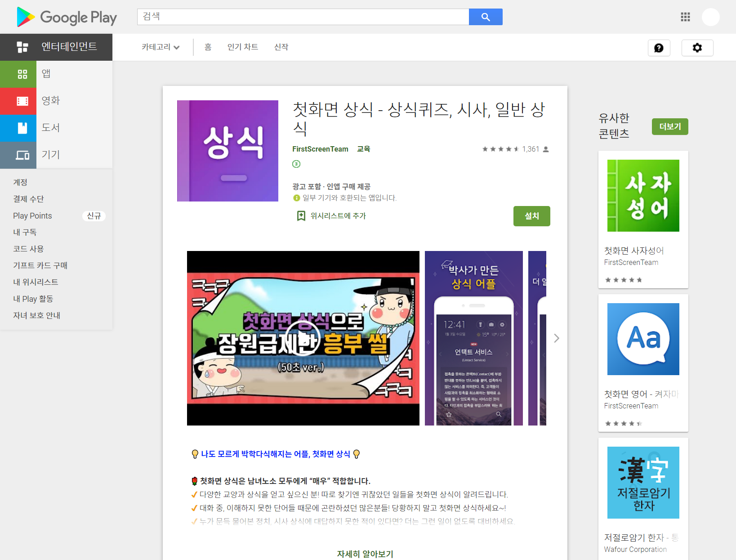The width and height of the screenshot is (736, 560).
Task: Click the Wafour Corporation developer name
Action: pos(635,549)
